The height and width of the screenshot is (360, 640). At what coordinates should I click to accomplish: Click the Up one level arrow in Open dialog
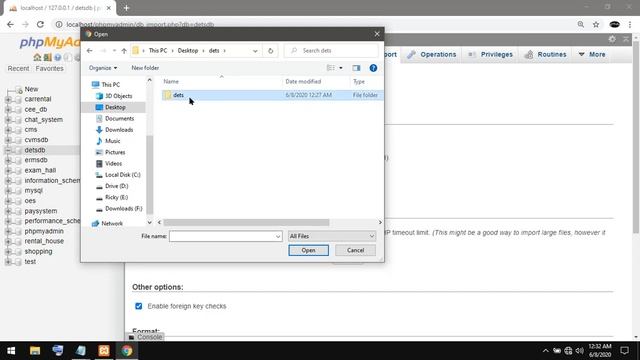pos(124,51)
